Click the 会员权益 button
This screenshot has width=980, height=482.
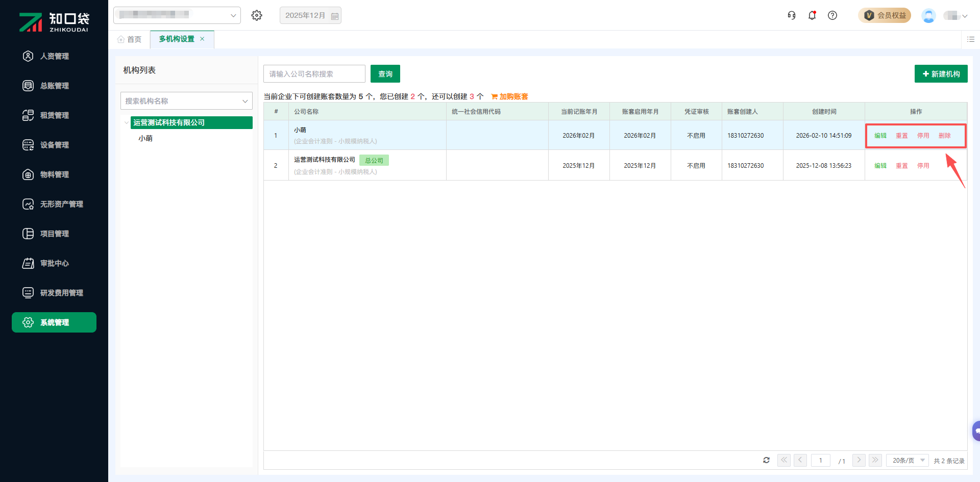[885, 15]
